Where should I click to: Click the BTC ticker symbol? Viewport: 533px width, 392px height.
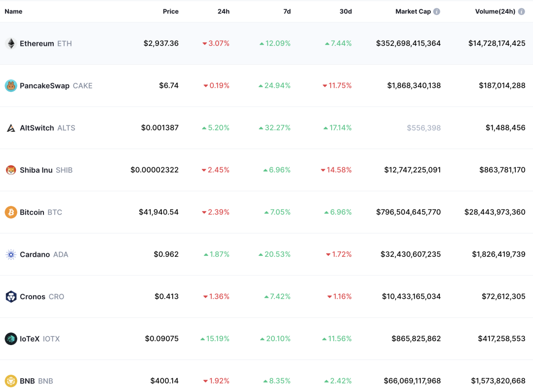pyautogui.click(x=55, y=212)
